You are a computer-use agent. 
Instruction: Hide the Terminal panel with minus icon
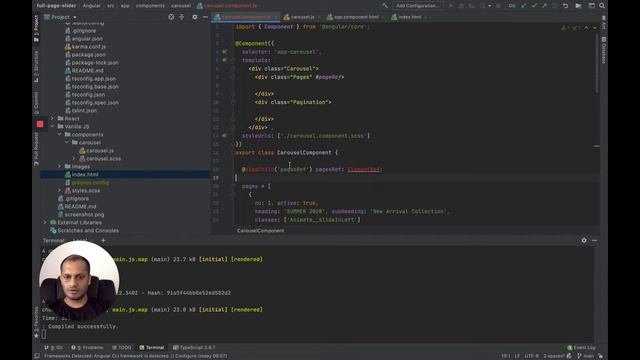(x=595, y=240)
